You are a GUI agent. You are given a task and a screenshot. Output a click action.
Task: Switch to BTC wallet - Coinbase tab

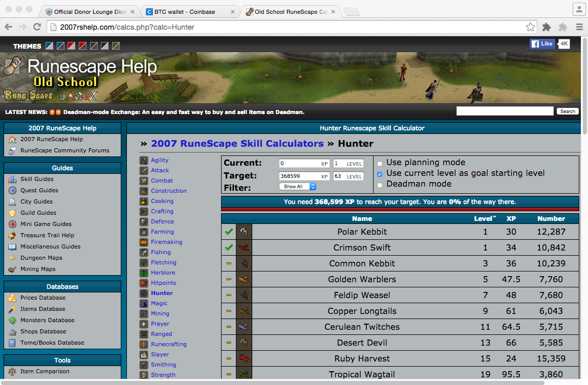(x=190, y=12)
